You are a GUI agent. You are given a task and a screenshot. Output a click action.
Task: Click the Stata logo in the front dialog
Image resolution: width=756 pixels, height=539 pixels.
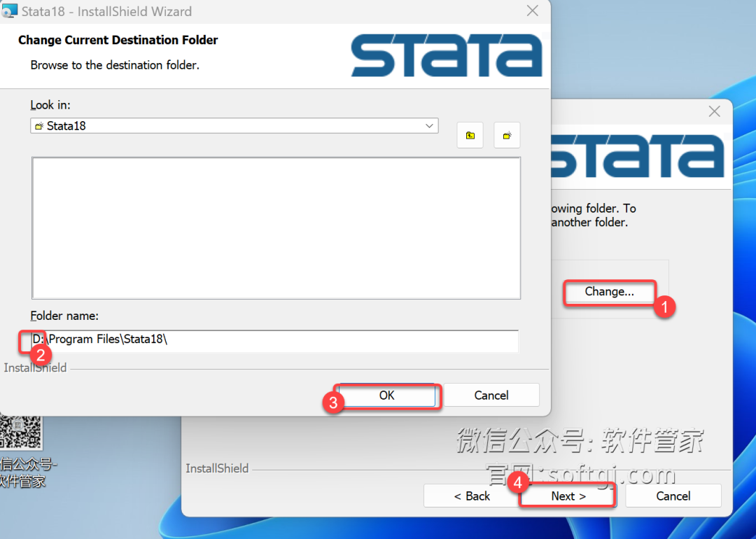pos(447,55)
